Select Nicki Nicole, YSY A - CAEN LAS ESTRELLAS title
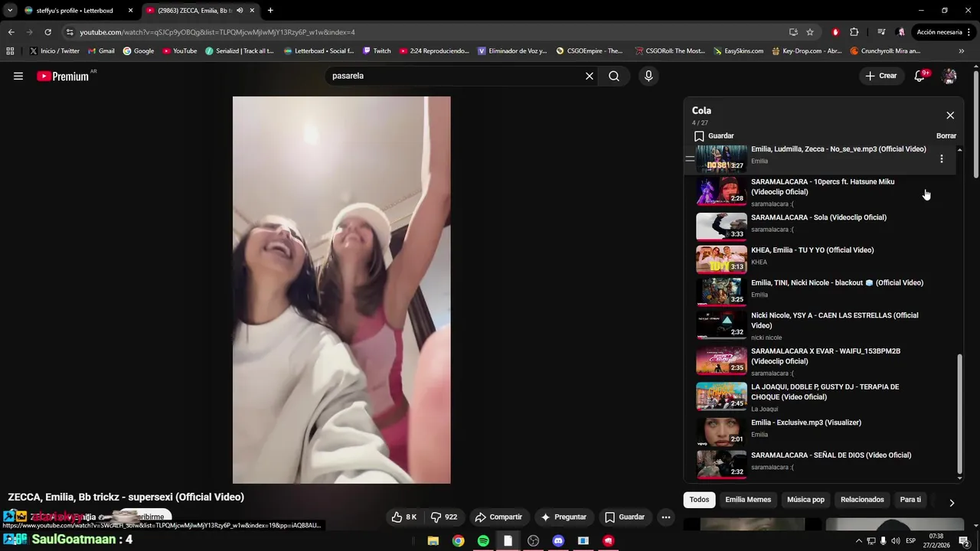 [835, 321]
